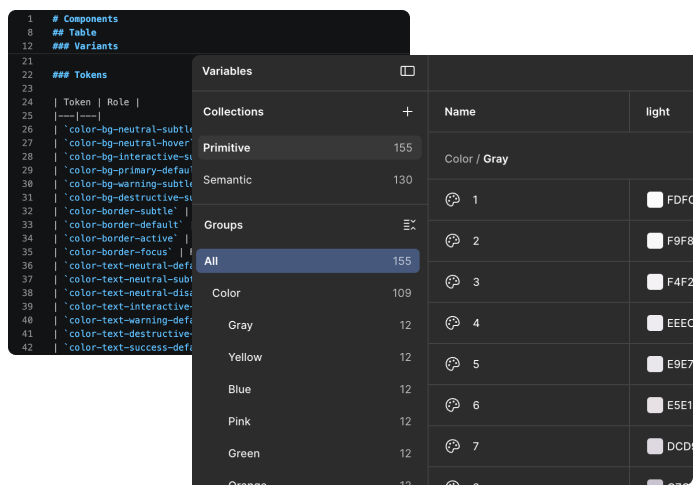693x485 pixels.
Task: Click the color-border-default token in editor
Action: [123, 225]
